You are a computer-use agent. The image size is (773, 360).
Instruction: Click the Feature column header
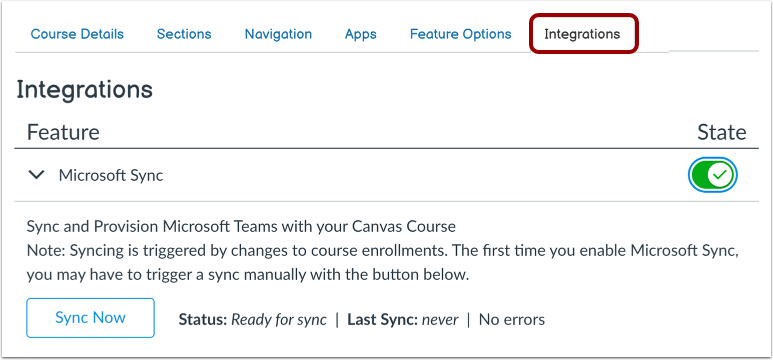click(63, 132)
